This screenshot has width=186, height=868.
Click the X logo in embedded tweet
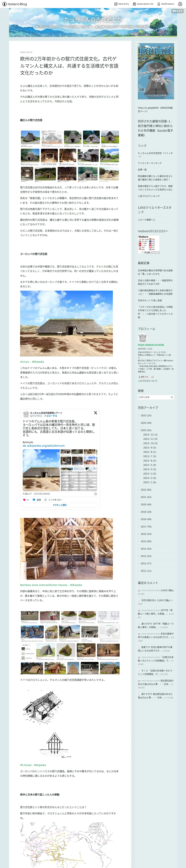coord(95,413)
